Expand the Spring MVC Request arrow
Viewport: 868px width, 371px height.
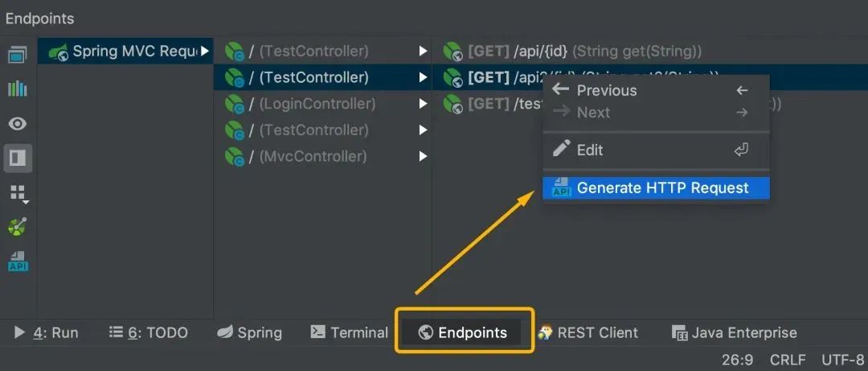pos(205,52)
